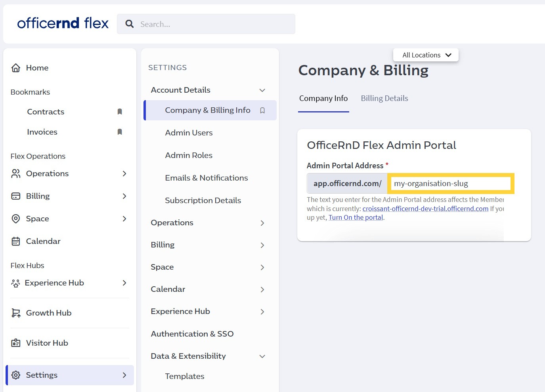The height and width of the screenshot is (392, 545).
Task: Click the Home icon in the sidebar
Action: click(15, 68)
